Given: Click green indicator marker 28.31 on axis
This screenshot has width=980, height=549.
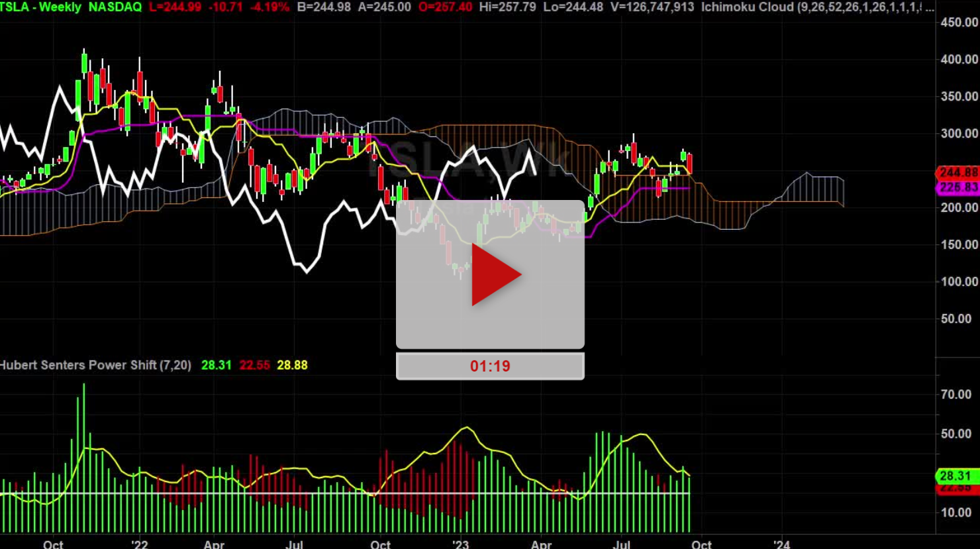Looking at the screenshot, I should coord(956,475).
